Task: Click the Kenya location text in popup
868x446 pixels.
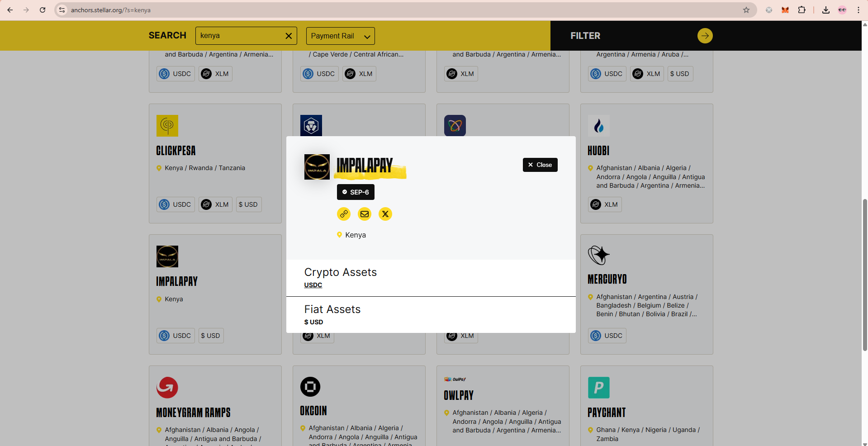Action: 356,235
